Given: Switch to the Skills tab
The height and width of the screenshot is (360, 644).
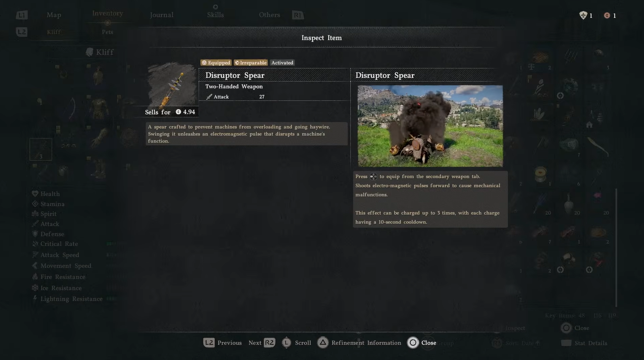Looking at the screenshot, I should point(215,15).
